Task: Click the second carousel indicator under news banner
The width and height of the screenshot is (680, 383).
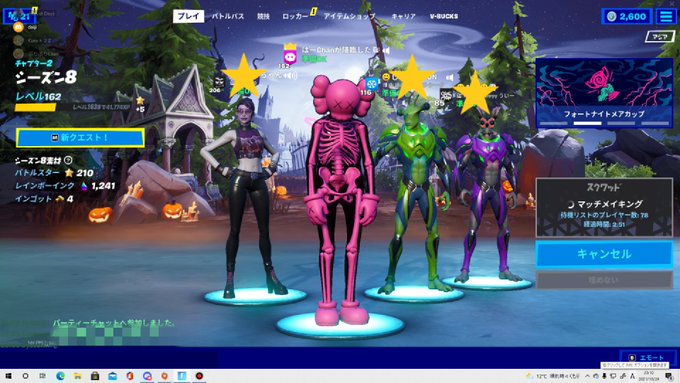Action: [x=587, y=123]
